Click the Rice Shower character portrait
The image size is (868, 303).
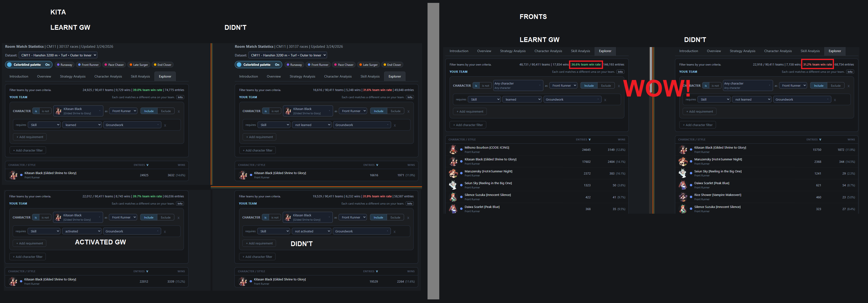683,197
